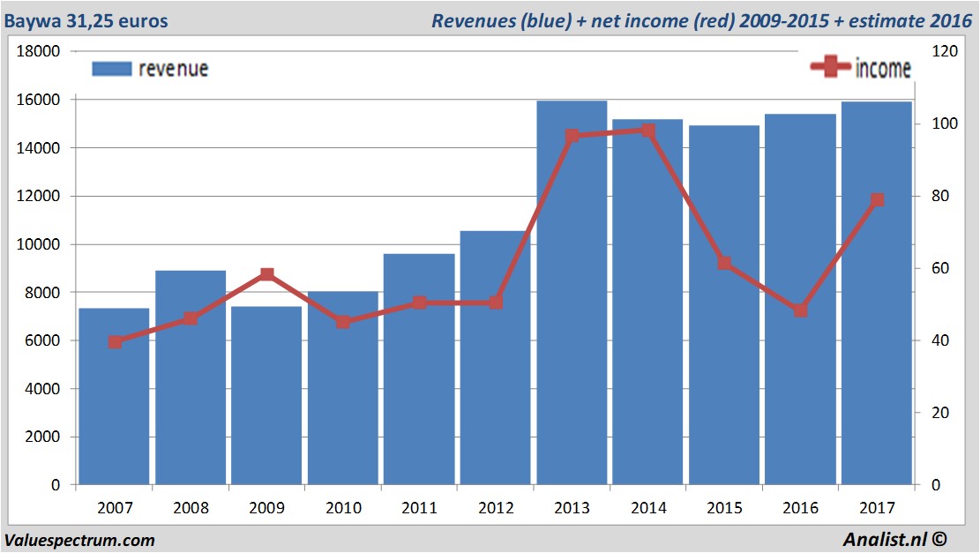Click the 2014 year axis label
980x553 pixels.
(x=648, y=508)
